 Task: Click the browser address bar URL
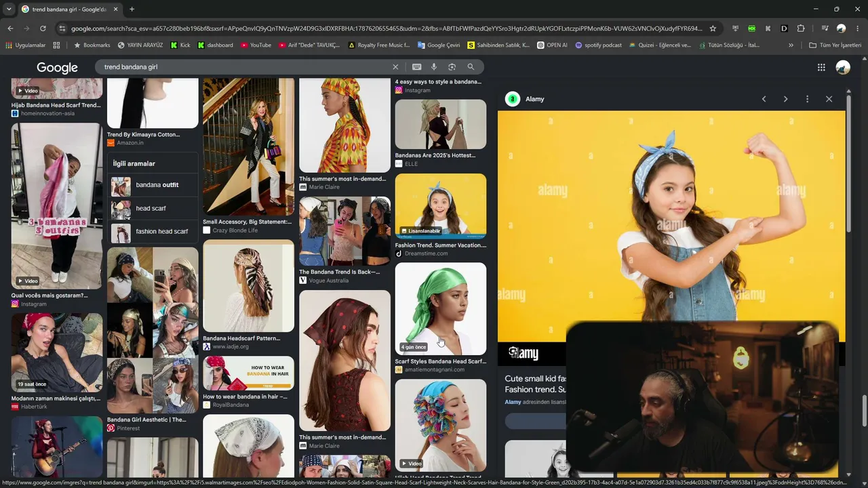[387, 28]
